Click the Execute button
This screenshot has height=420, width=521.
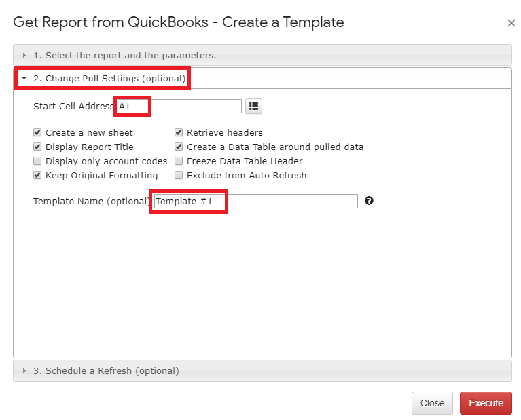coord(486,403)
